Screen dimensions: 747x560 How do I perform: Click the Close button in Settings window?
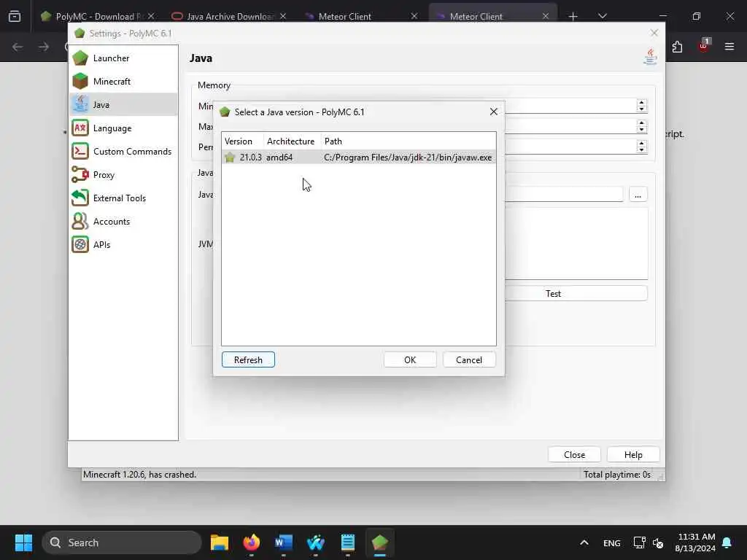575,455
